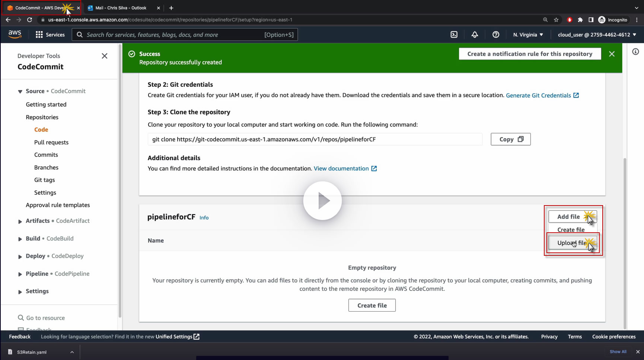Open the pipelineforCF Info link
Viewport: 644px width, 360px height.
204,218
